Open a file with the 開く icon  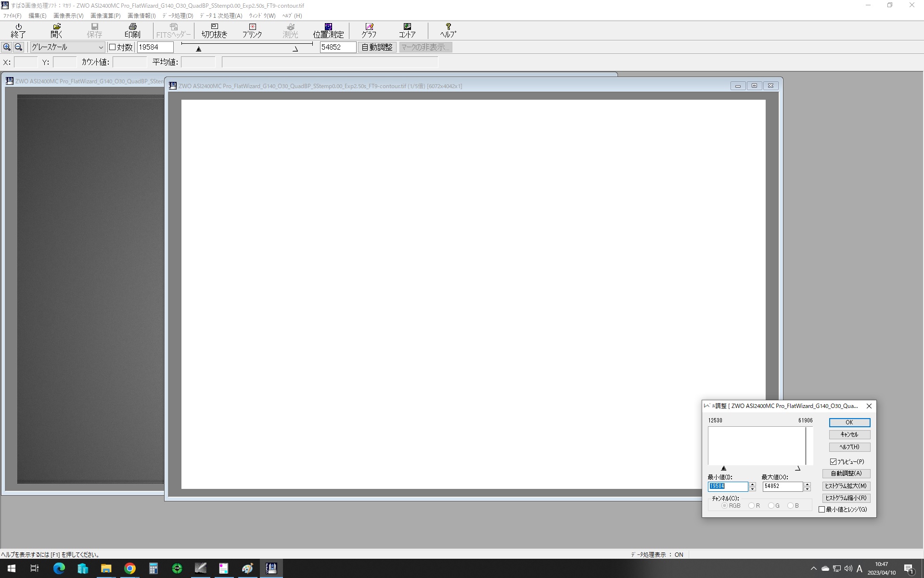coord(56,30)
